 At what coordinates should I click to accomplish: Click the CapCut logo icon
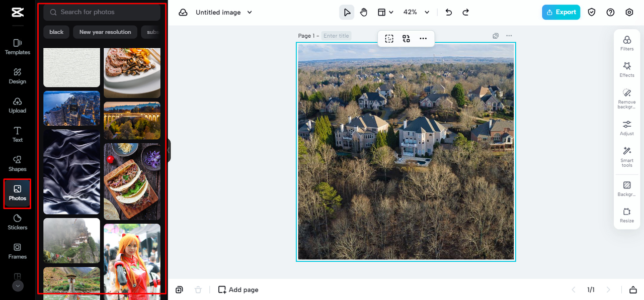[x=17, y=13]
